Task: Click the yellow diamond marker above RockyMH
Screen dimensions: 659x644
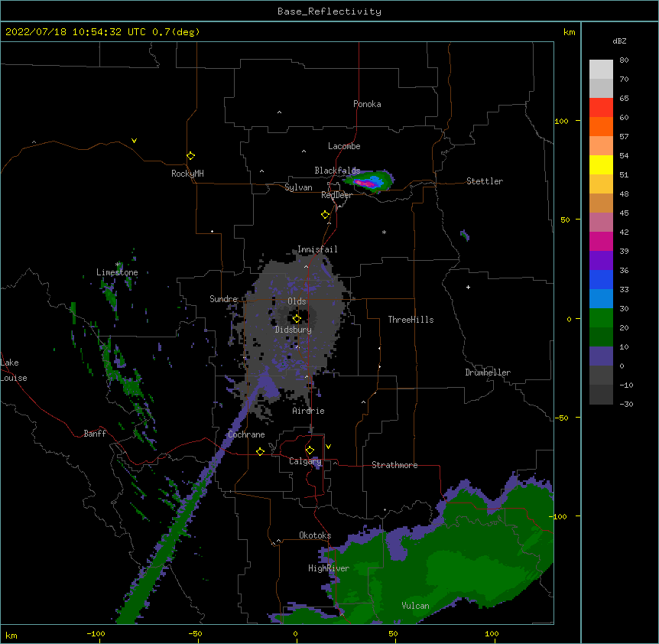Action: click(190, 156)
